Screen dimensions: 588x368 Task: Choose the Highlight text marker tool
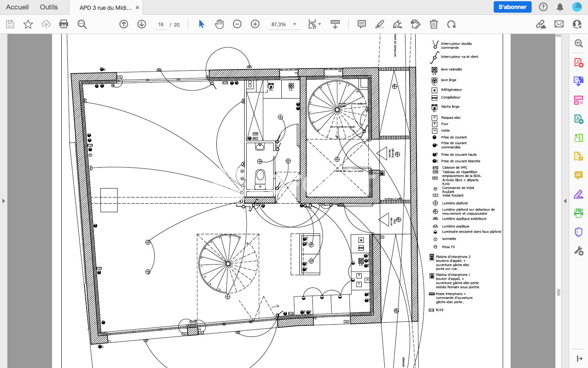click(x=379, y=25)
